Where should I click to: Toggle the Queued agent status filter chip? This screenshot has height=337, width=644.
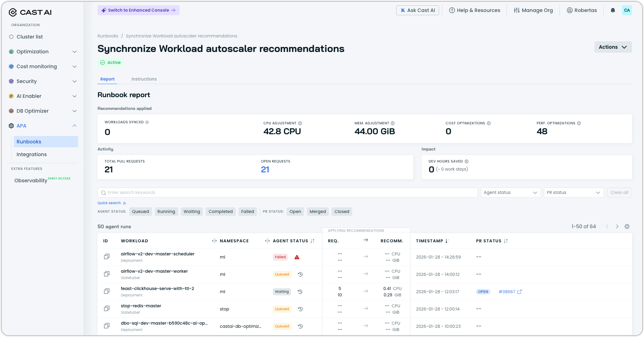pos(140,212)
